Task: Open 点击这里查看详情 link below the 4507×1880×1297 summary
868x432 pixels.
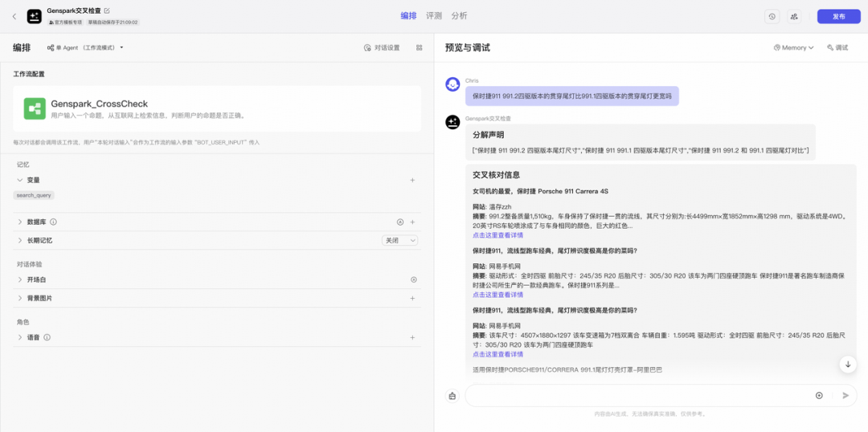Action: (x=497, y=354)
